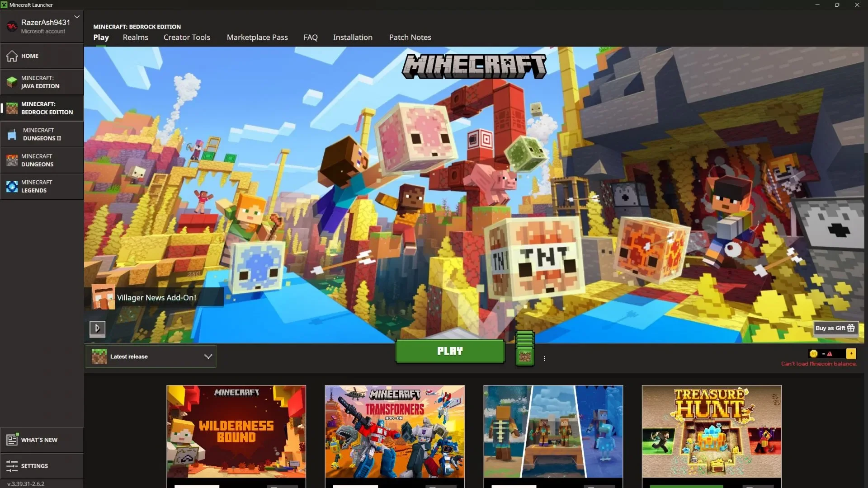Image resolution: width=868 pixels, height=488 pixels.
Task: Open the FAQ tab
Action: click(311, 38)
